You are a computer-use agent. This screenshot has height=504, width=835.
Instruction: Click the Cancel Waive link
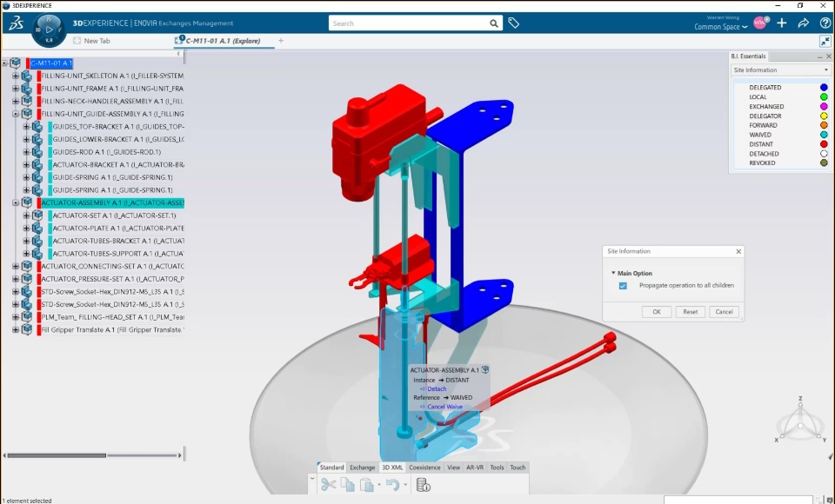(444, 407)
